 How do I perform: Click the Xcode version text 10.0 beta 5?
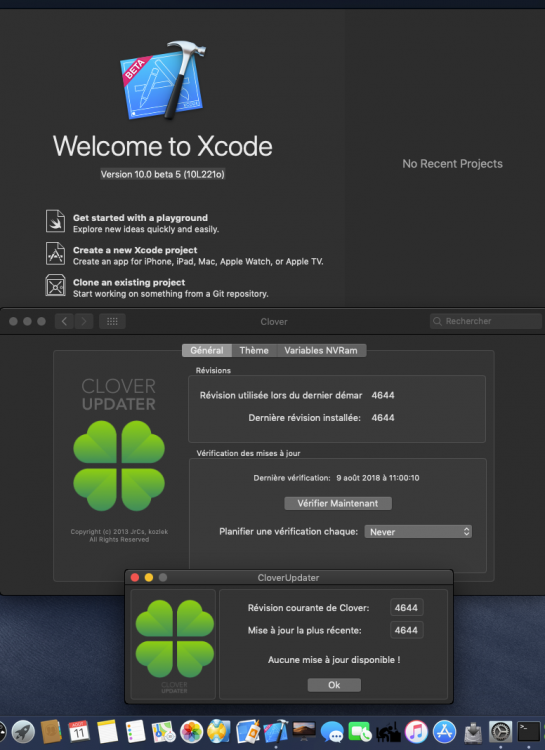click(163, 175)
